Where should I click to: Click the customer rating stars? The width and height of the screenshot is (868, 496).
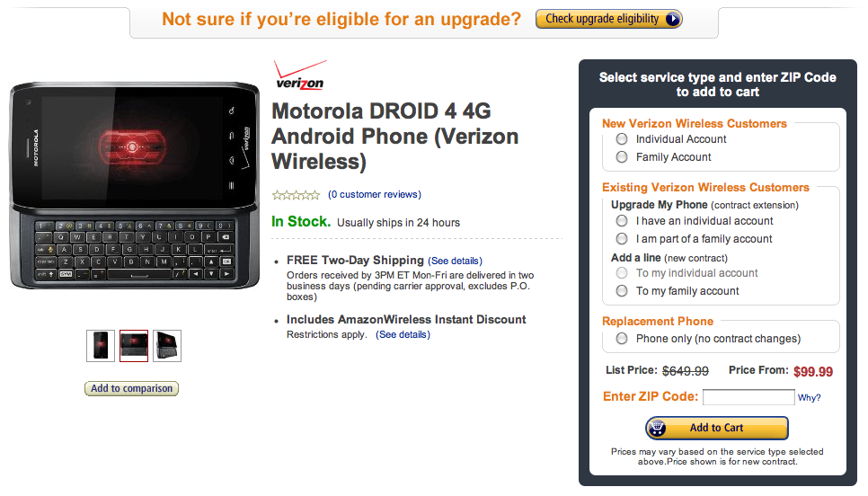(296, 194)
